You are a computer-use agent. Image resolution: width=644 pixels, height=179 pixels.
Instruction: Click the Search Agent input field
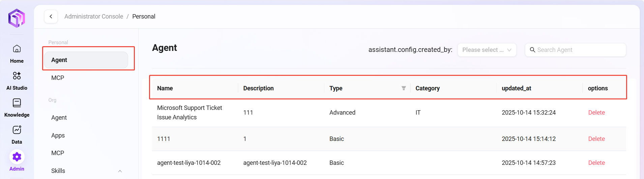tap(579, 50)
